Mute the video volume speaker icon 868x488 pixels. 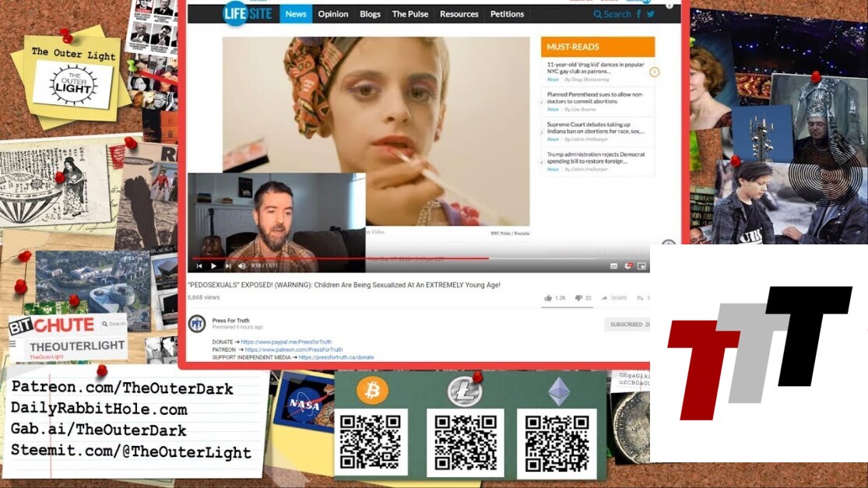point(241,266)
